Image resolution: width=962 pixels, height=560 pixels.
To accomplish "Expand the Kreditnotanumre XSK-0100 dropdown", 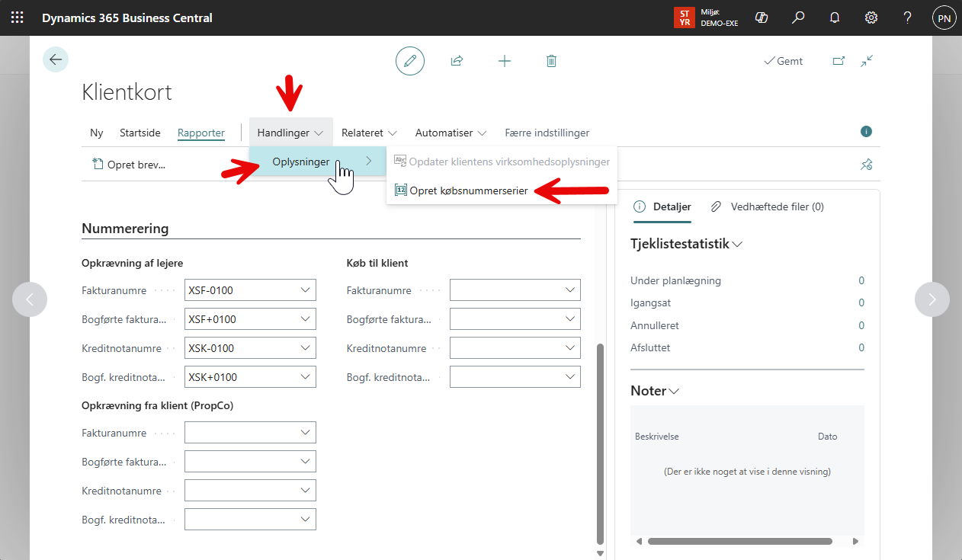I will 306,348.
